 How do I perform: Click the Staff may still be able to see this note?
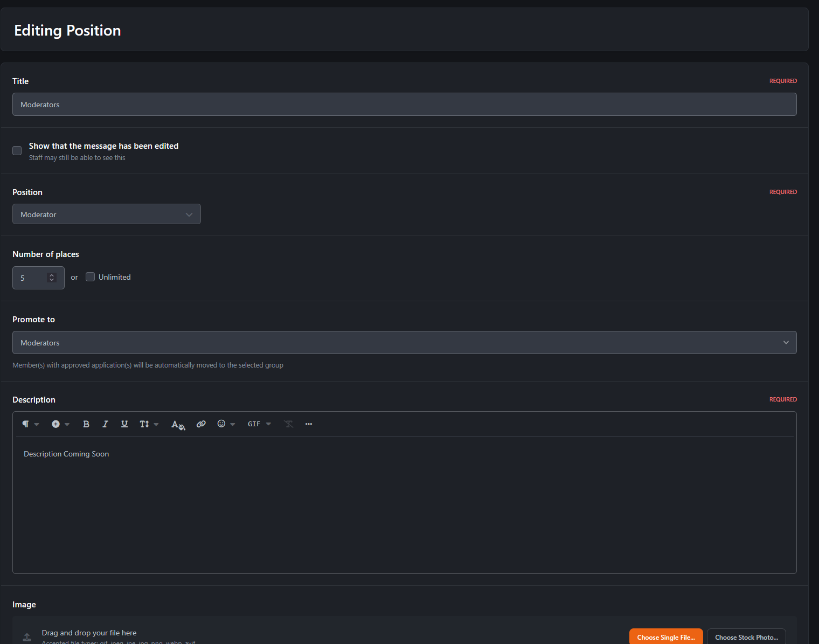(77, 158)
